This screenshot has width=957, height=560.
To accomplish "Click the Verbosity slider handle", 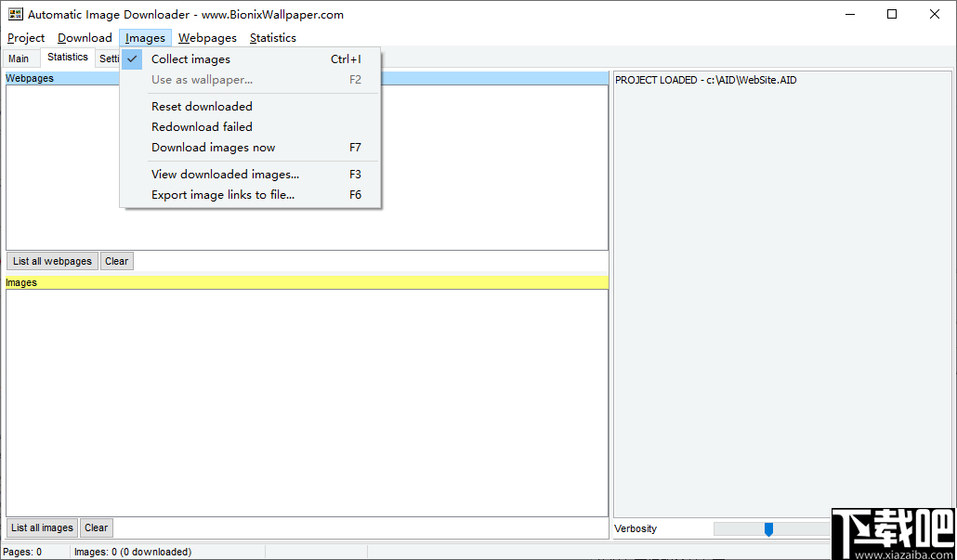I will 769,529.
